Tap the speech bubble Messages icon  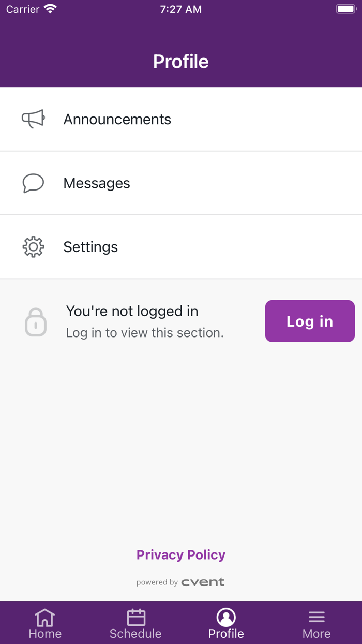(33, 183)
